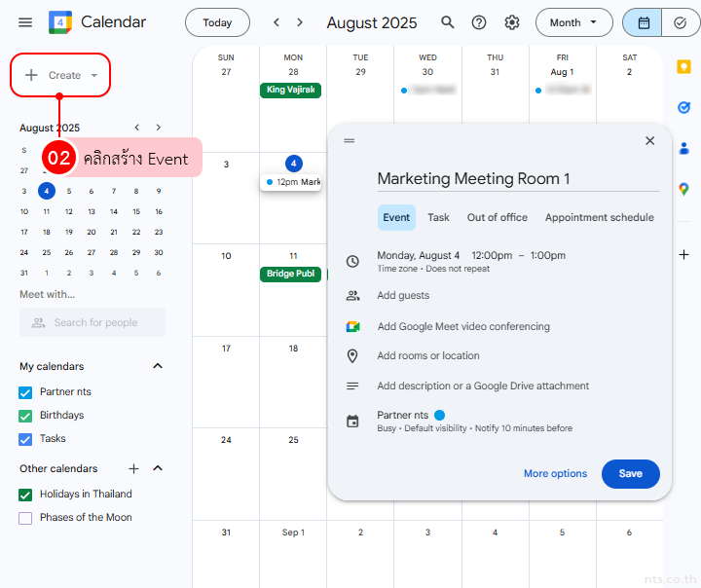Select the Out of office tab
Image resolution: width=701 pixels, height=588 pixels.
tap(498, 217)
